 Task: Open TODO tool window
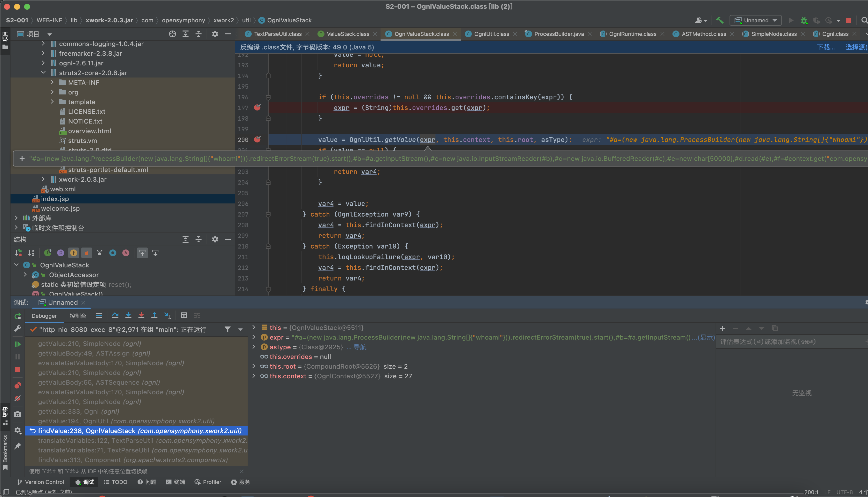(116, 482)
